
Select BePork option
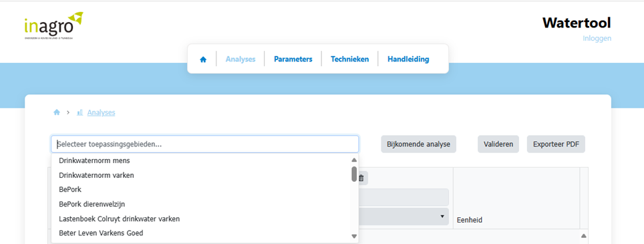[x=201, y=189]
